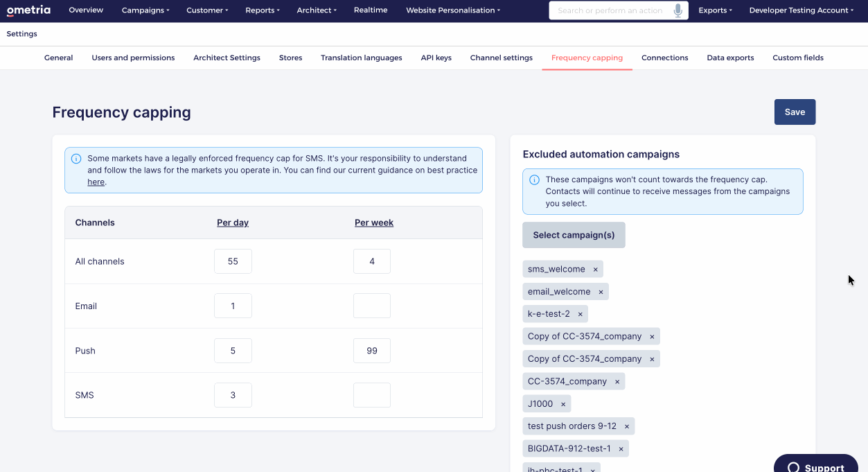Remove CC-3574_company campaign tag
Screen dimensions: 868x472
point(617,381)
